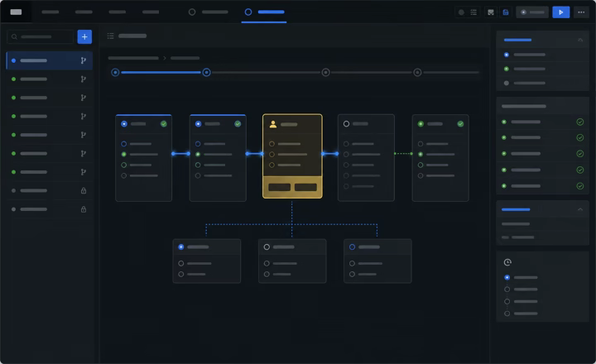Image resolution: width=596 pixels, height=364 pixels.
Task: Click the branch icon on the highlighted sidebar row
Action: 84,60
